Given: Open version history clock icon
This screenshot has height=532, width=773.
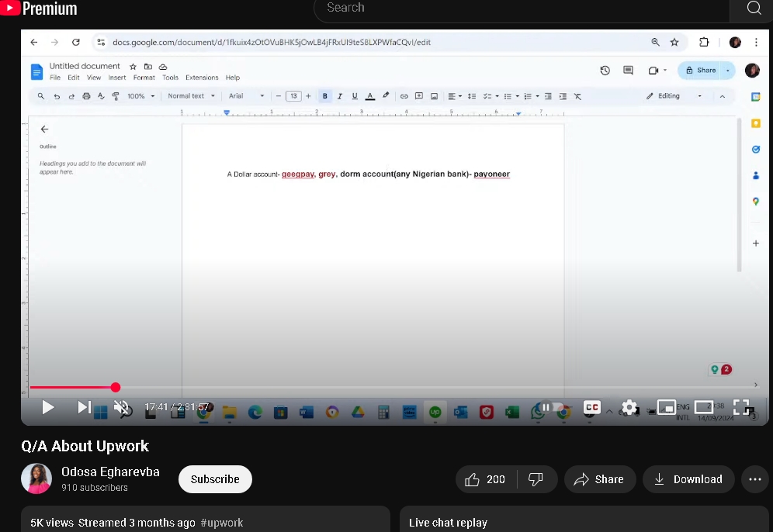Looking at the screenshot, I should click(x=605, y=71).
